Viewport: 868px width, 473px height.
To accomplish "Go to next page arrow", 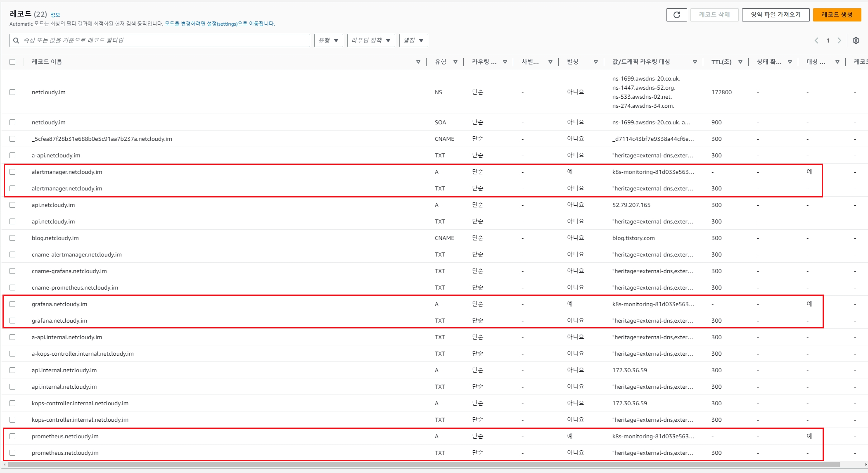I will (839, 40).
